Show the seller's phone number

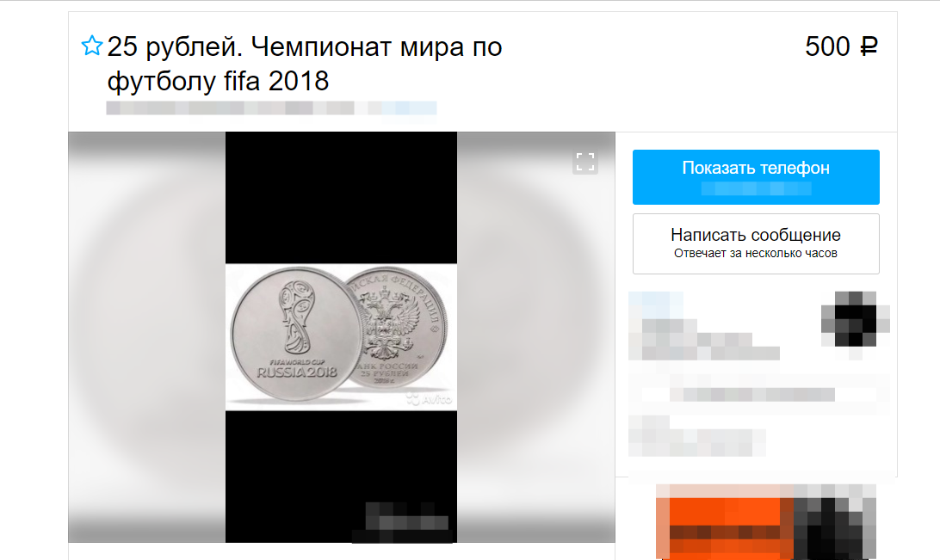tap(756, 177)
